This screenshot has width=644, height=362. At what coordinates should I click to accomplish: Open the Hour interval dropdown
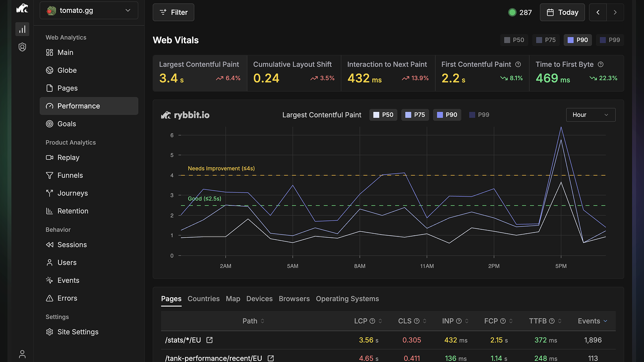pos(590,115)
